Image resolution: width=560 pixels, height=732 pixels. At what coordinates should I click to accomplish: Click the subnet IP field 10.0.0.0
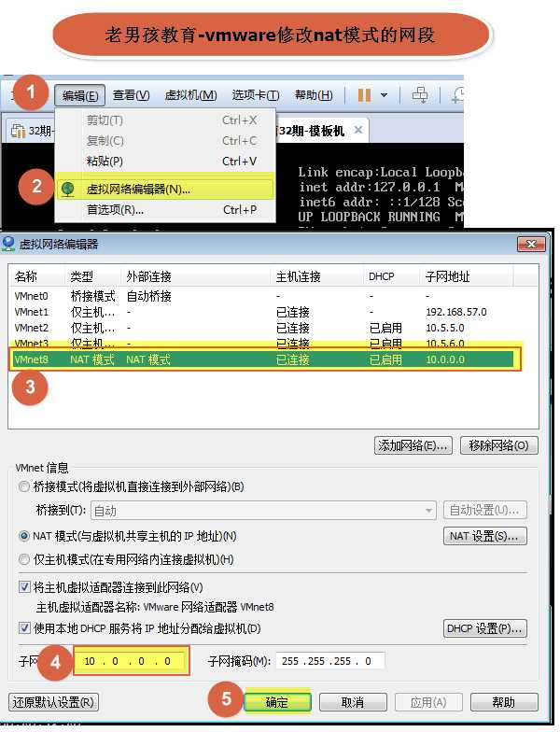[x=132, y=661]
